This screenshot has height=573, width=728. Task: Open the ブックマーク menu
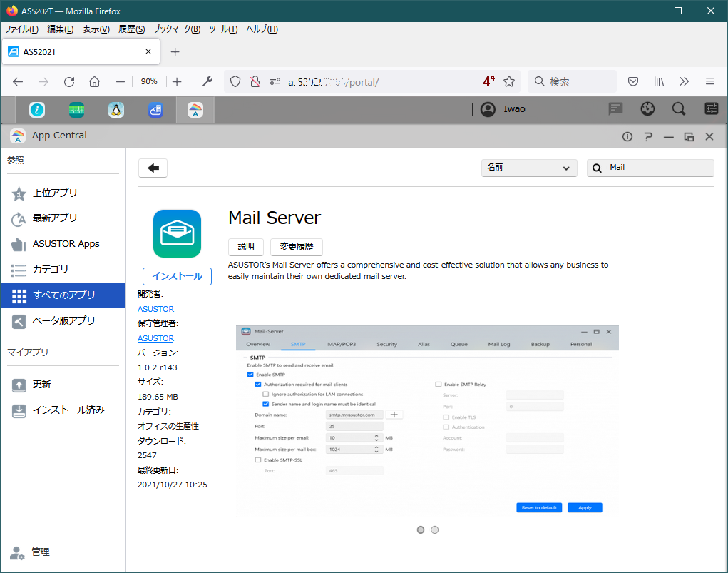pyautogui.click(x=177, y=29)
